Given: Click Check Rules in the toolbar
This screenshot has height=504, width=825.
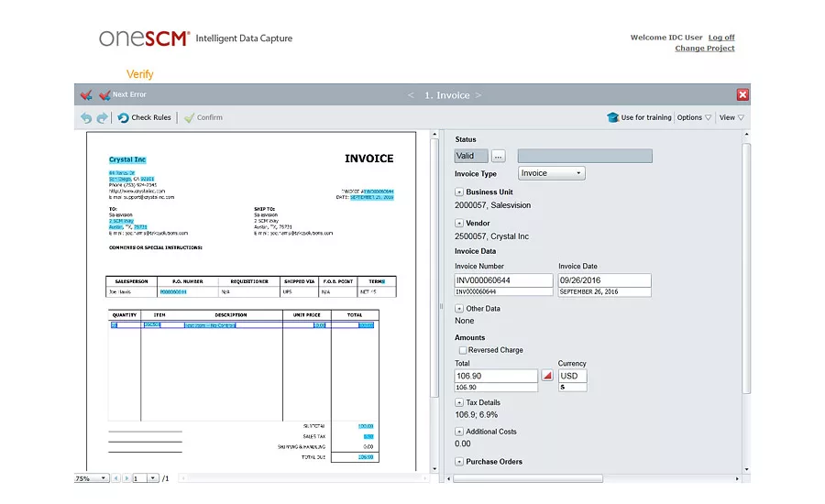Looking at the screenshot, I should 144,118.
